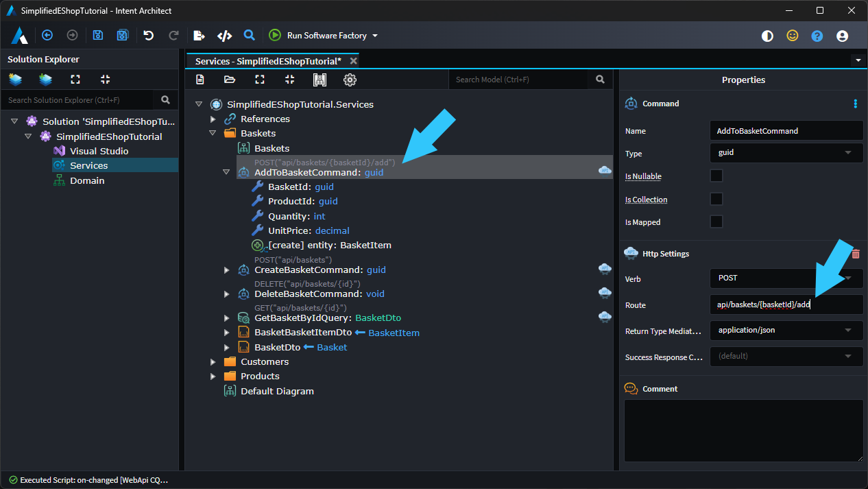Redo the last undone change

click(173, 35)
